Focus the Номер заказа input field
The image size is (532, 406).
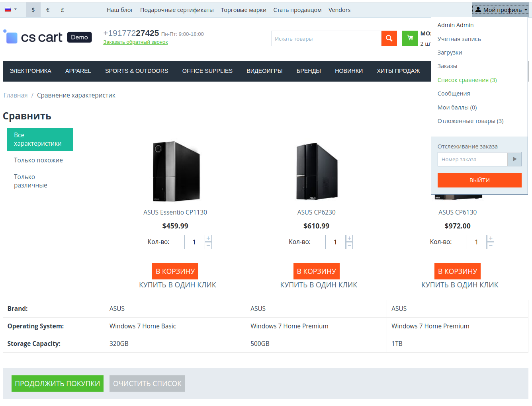[472, 159]
